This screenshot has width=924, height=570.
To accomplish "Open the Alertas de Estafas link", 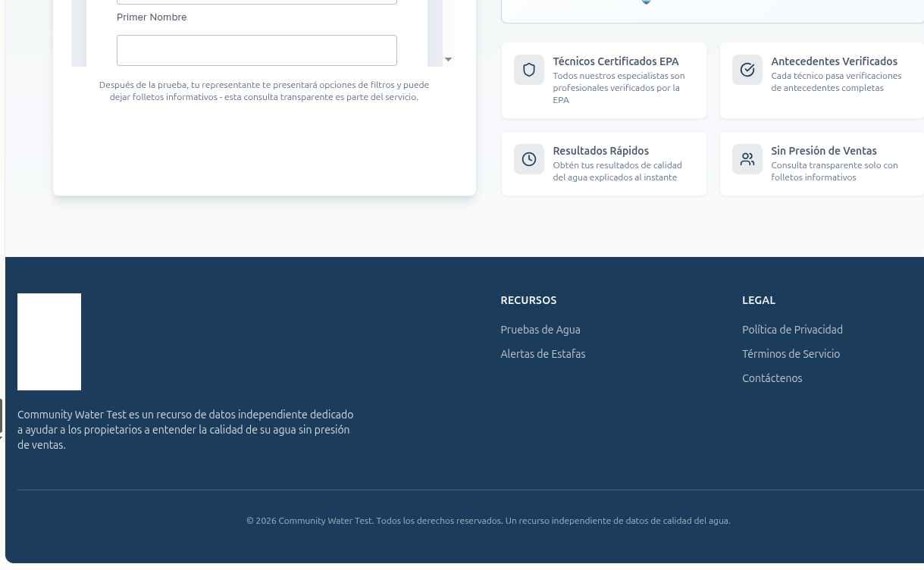I will tap(543, 354).
